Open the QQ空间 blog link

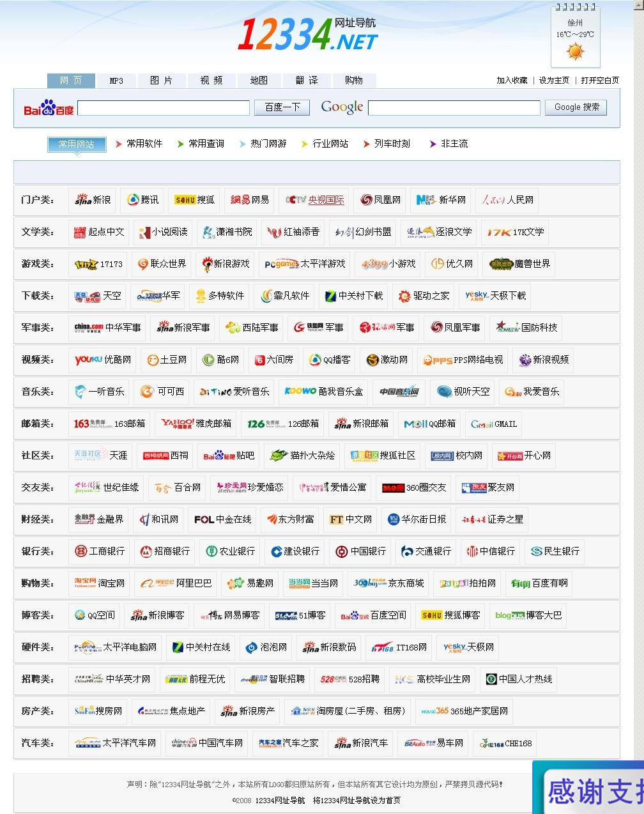tap(95, 615)
